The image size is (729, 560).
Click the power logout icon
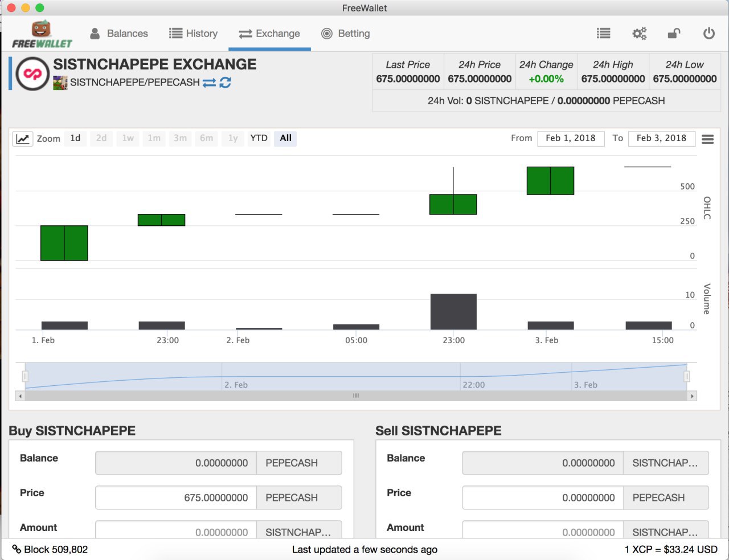click(x=709, y=34)
